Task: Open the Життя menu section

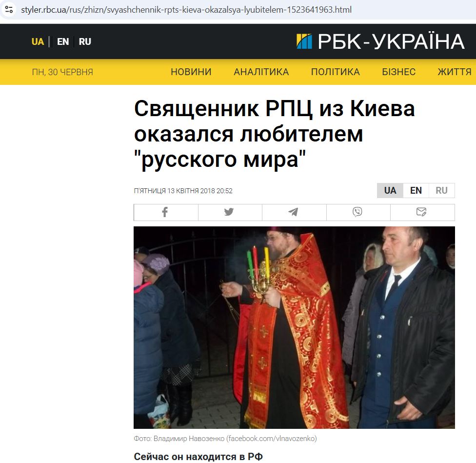Action: [x=455, y=72]
